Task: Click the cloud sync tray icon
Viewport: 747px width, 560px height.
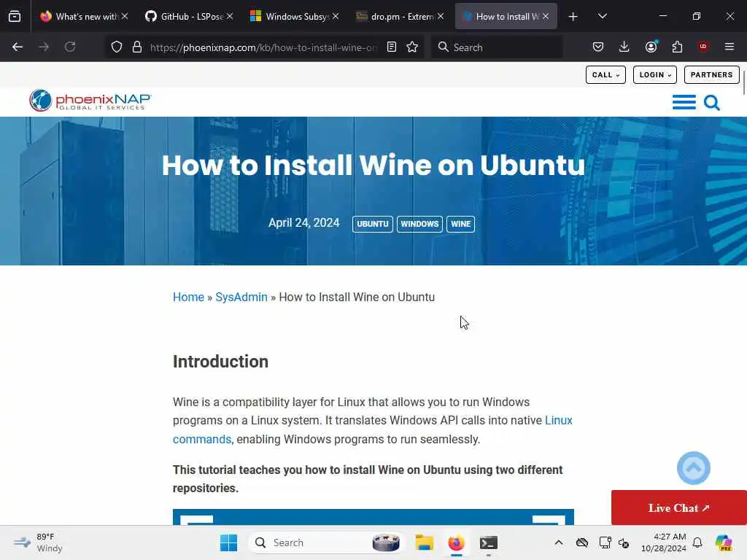Action: tap(582, 542)
